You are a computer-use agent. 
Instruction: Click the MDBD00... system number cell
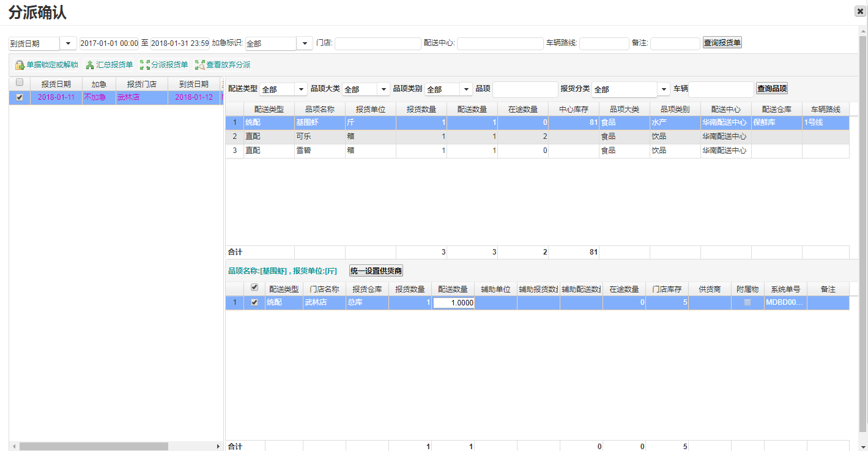tap(785, 302)
